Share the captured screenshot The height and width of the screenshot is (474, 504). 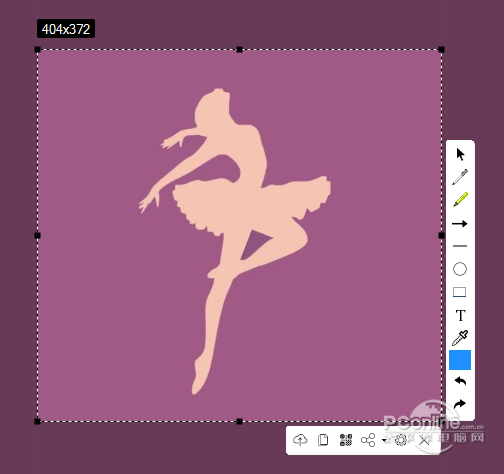[x=368, y=440]
